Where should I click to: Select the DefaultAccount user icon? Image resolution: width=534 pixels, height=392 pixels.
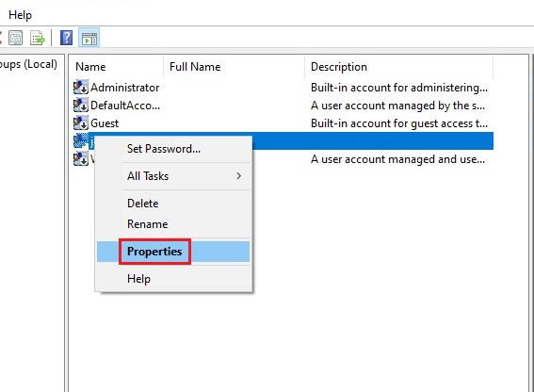tap(81, 105)
